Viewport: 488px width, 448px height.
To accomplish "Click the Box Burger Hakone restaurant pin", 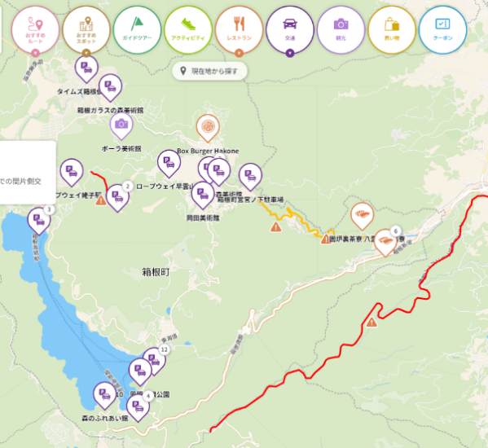I will pyautogui.click(x=208, y=127).
